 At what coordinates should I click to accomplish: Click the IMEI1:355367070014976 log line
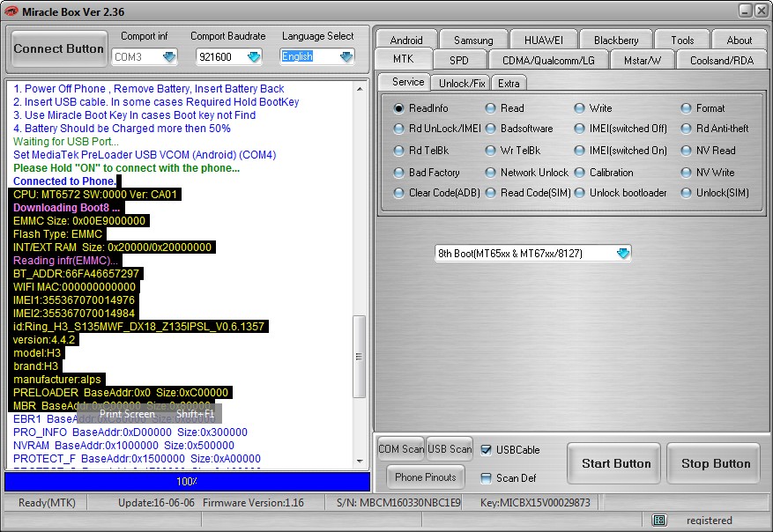point(74,300)
